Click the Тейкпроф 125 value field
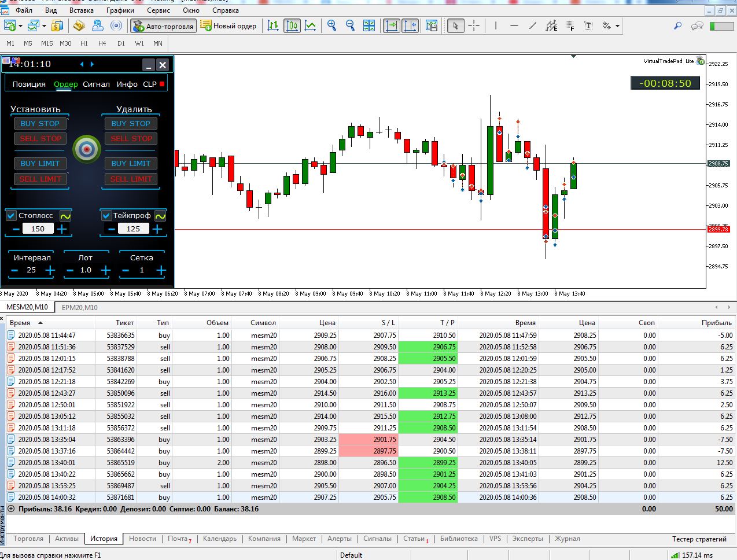Image resolution: width=737 pixels, height=560 pixels. [x=133, y=229]
